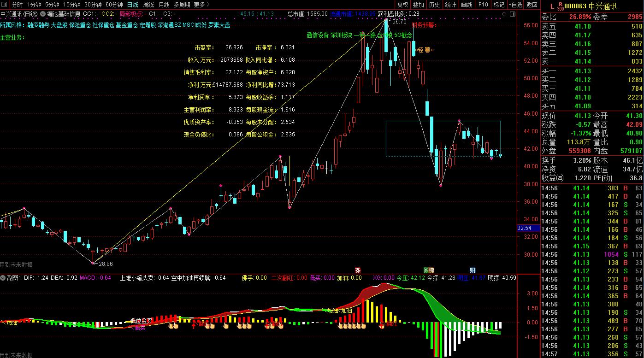This screenshot has height=358, width=644.
Task: Open F10 company info
Action: pyautogui.click(x=483, y=5)
